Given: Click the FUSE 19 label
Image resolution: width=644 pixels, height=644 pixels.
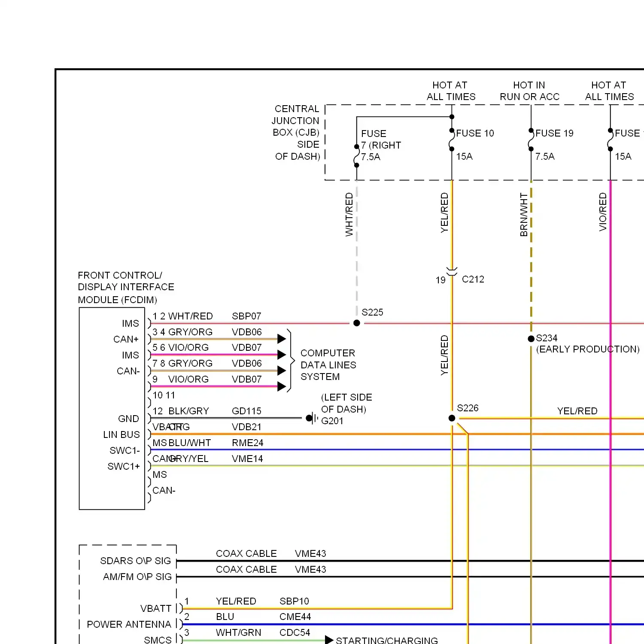Looking at the screenshot, I should pos(554,133).
